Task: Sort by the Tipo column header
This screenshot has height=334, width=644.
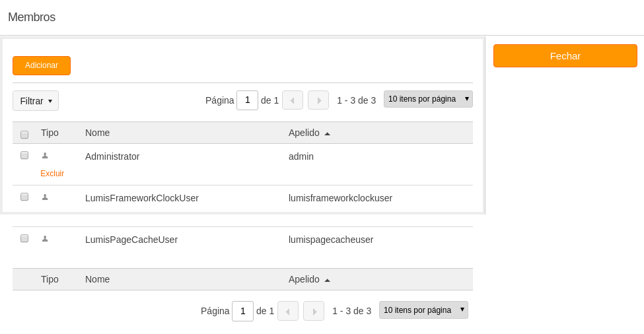Action: point(50,133)
